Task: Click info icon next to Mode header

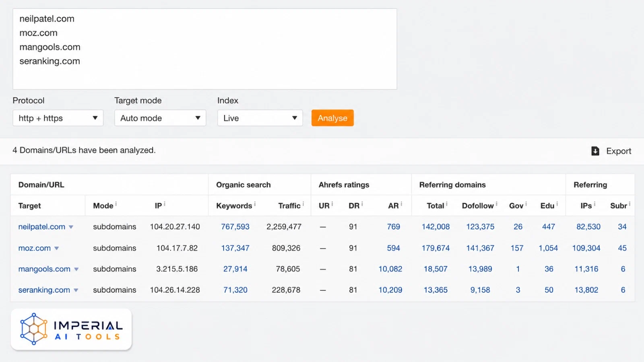Action: (x=116, y=204)
